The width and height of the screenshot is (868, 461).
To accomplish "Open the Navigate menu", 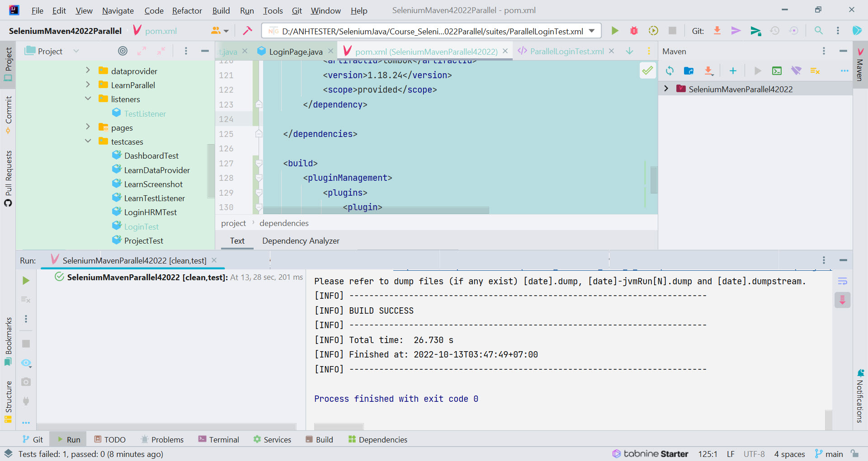I will click(118, 10).
